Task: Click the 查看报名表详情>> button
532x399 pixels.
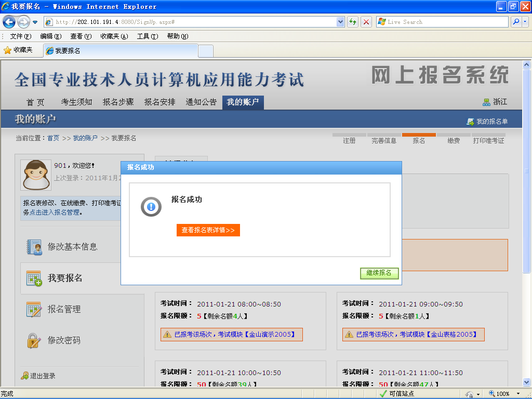Action: [x=208, y=230]
